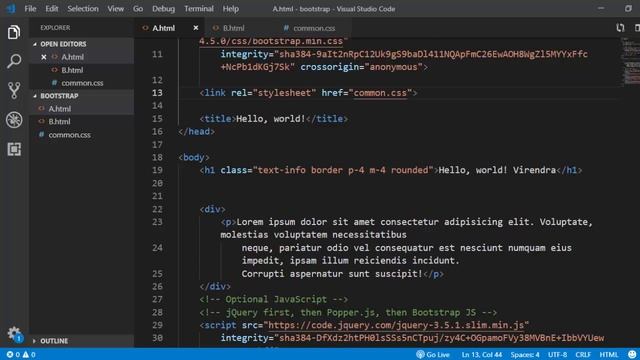The image size is (640, 360).
Task: Open the File menu
Action: [x=30, y=9]
